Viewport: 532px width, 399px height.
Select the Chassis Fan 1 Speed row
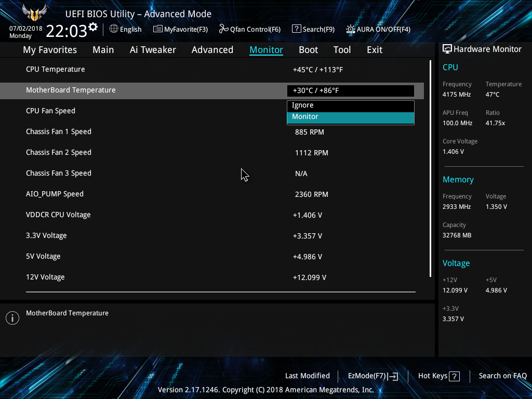pos(212,131)
